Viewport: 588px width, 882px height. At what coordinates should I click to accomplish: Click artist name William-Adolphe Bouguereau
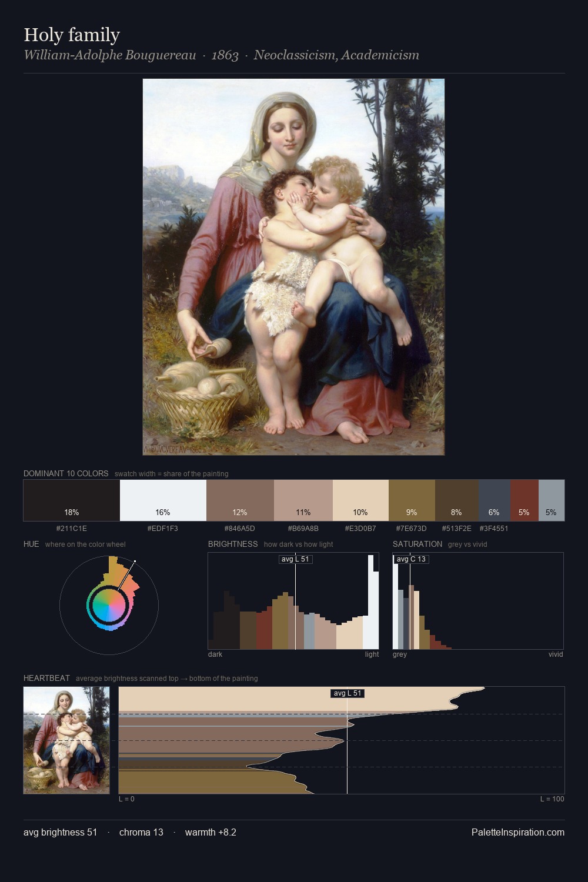[x=110, y=55]
